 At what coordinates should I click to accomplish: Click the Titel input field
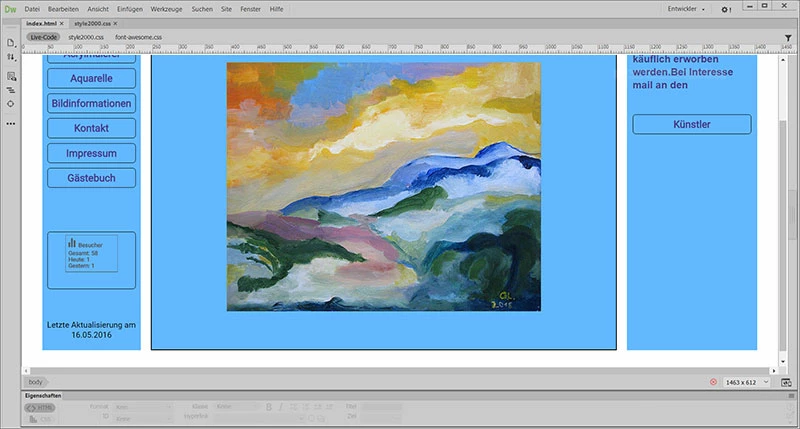click(382, 407)
